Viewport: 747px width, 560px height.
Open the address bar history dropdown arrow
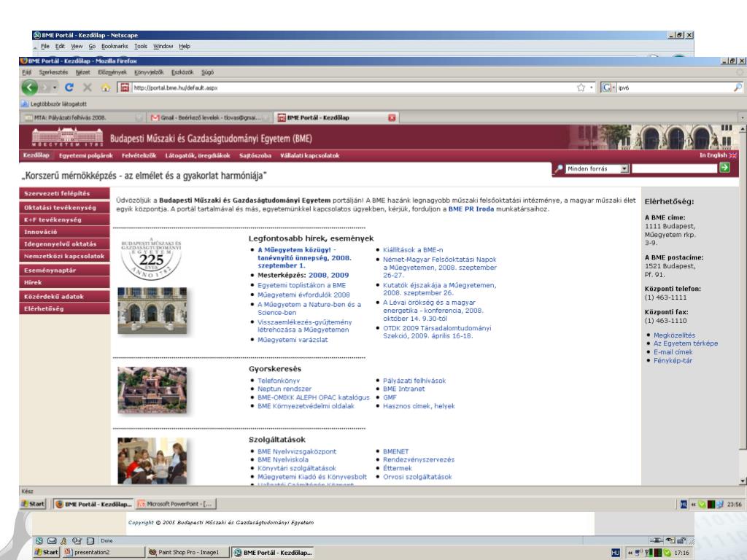(x=591, y=87)
